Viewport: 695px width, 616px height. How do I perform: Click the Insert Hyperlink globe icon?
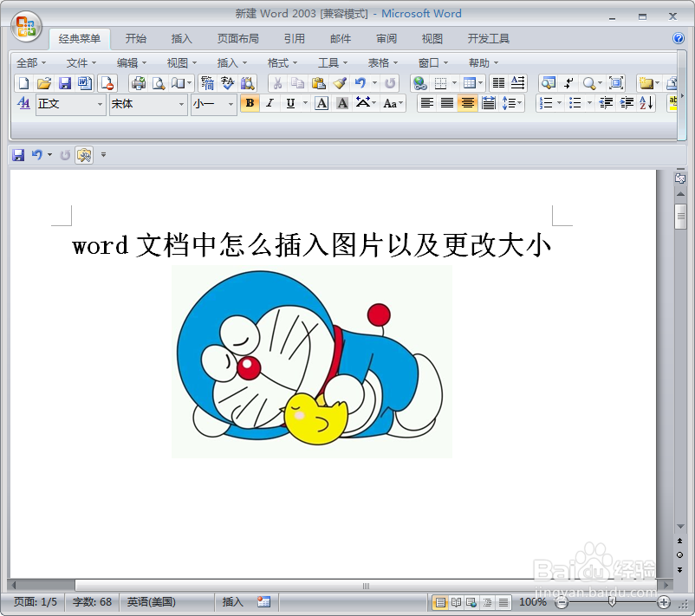[419, 83]
